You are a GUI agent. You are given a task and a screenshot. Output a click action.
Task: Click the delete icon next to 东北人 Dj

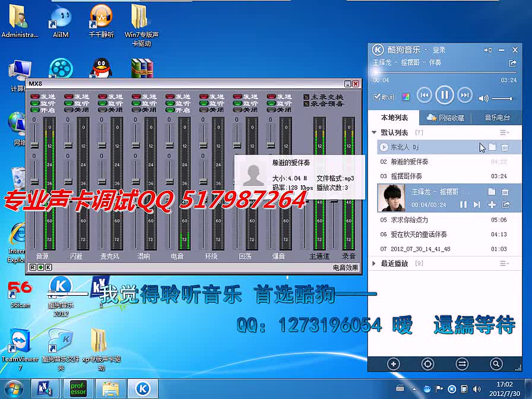point(505,146)
